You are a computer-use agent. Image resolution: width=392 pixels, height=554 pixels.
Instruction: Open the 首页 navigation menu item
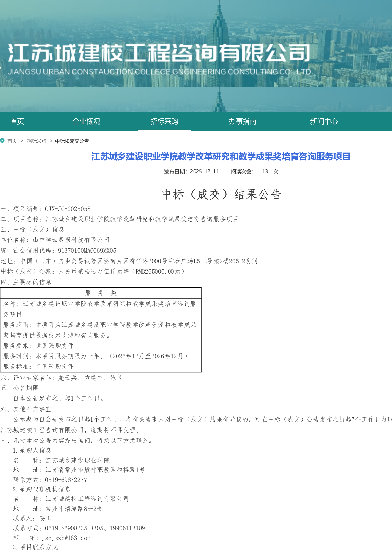coord(17,121)
